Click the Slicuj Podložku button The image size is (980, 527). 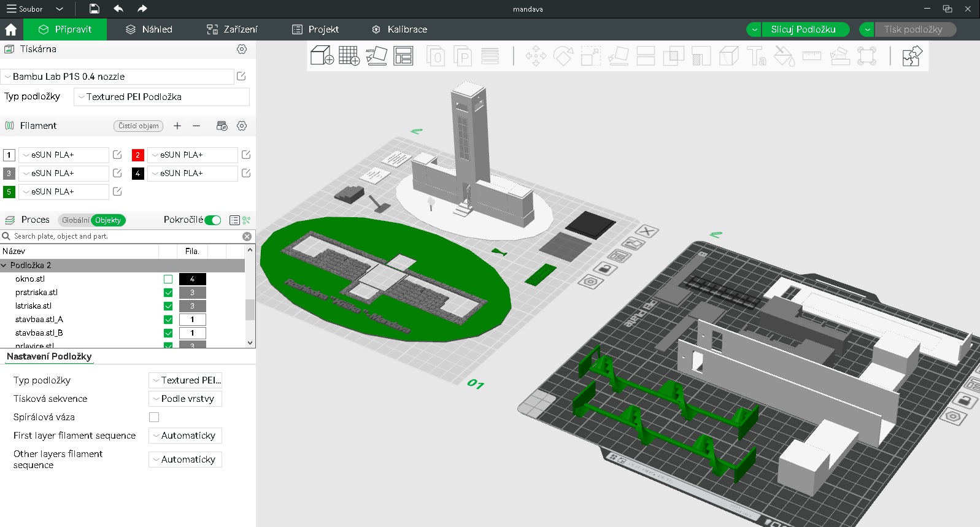pos(806,29)
